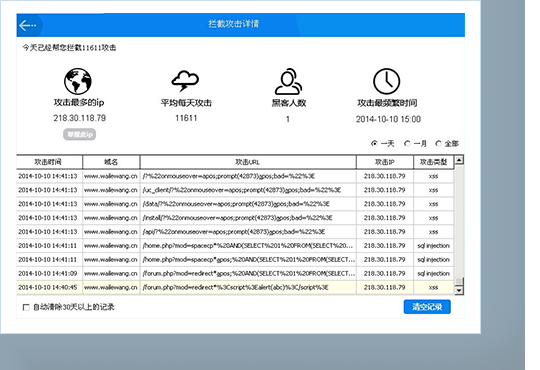Enable 自动清除30天以上的记录 checkbox
The height and width of the screenshot is (370, 540).
[26, 307]
